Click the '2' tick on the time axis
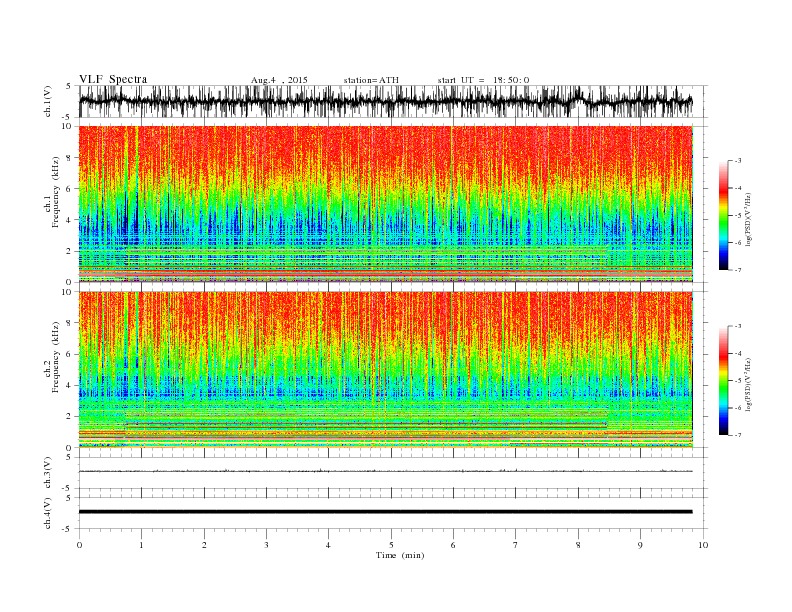 pyautogui.click(x=204, y=545)
